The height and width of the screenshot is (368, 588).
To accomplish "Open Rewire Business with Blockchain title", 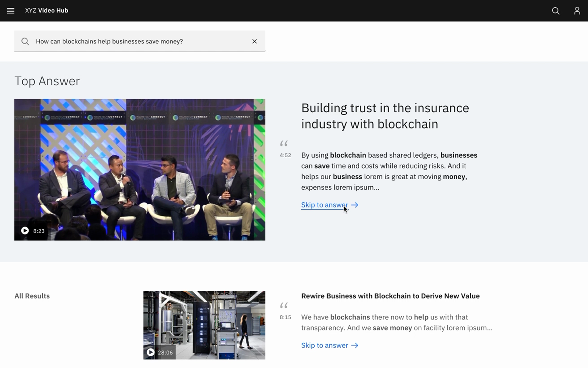I will tap(390, 296).
